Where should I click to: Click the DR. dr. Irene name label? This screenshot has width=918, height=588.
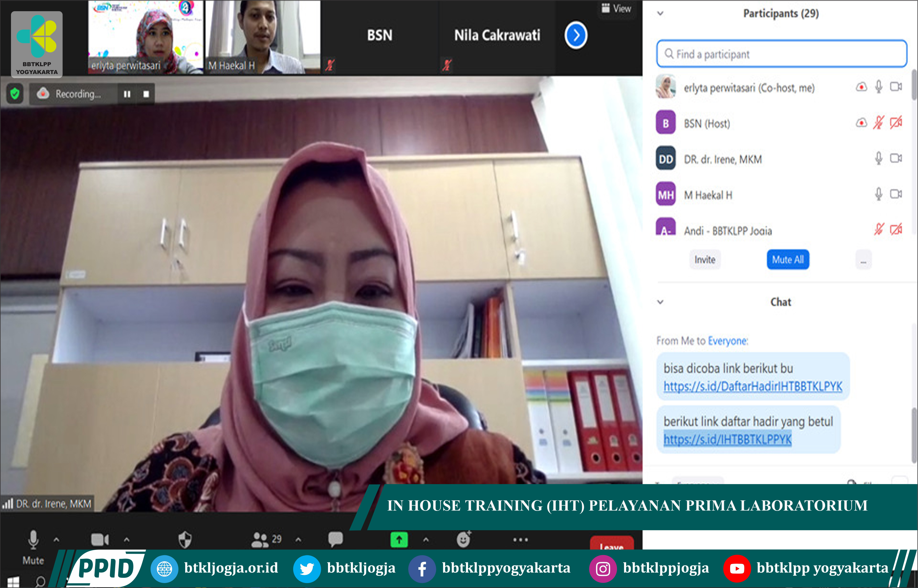(53, 504)
